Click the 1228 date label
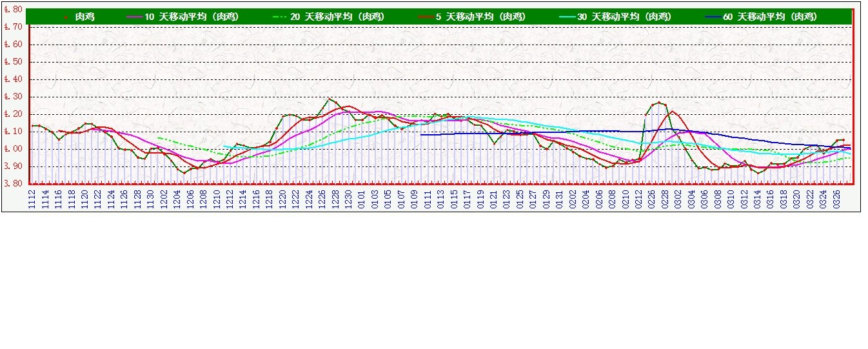This screenshot has width=868, height=349. coord(335,198)
